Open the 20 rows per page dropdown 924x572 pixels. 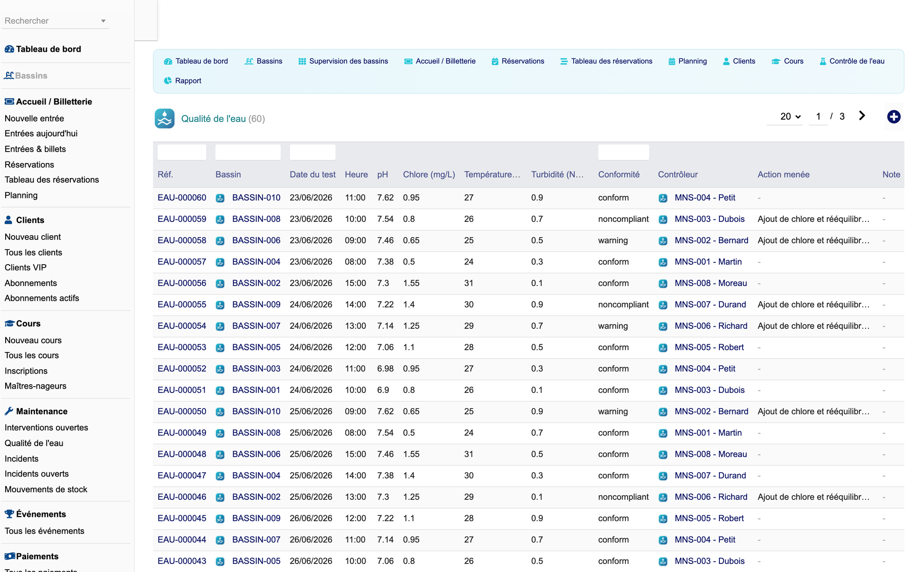(790, 116)
